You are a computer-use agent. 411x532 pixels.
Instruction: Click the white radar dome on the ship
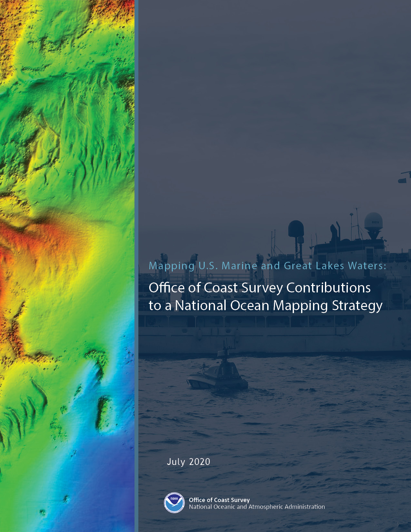(374, 222)
